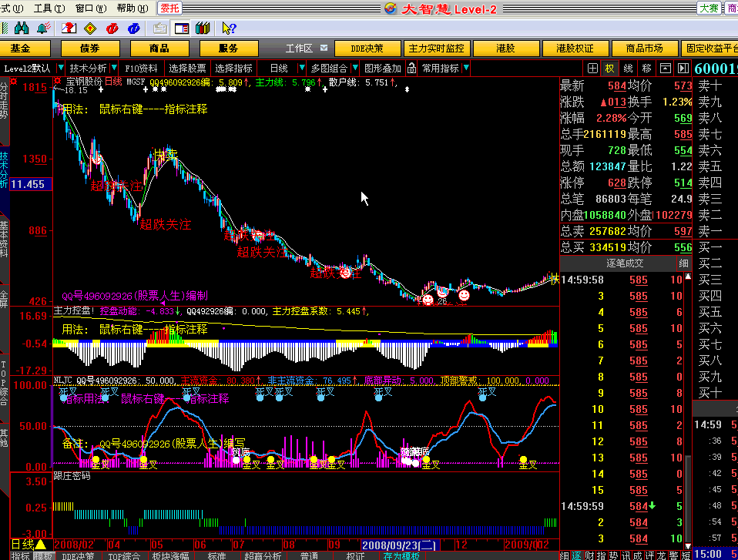The height and width of the screenshot is (560, 738).
Task: Expand the 多图组合 dropdown arrow
Action: (x=355, y=69)
